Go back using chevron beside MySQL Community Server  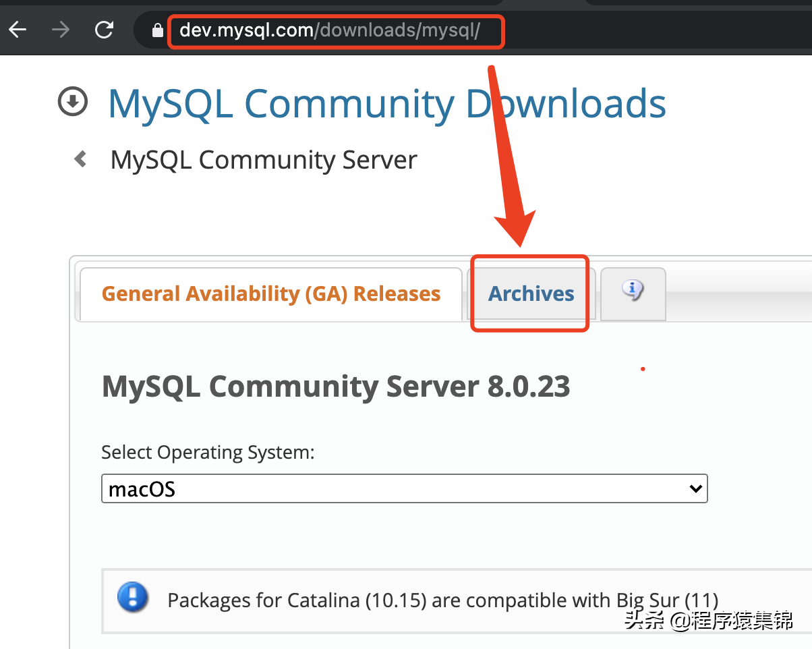[81, 159]
